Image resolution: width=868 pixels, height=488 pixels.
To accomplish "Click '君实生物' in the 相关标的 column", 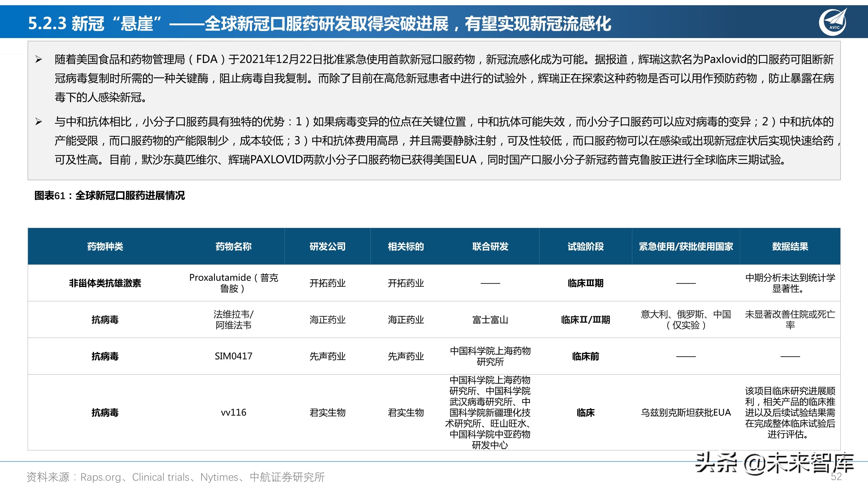I will pos(406,413).
